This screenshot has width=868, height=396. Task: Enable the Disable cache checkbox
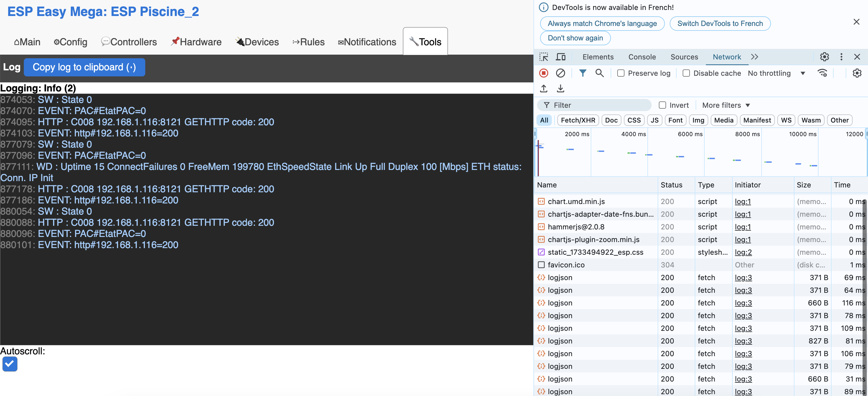pyautogui.click(x=686, y=73)
